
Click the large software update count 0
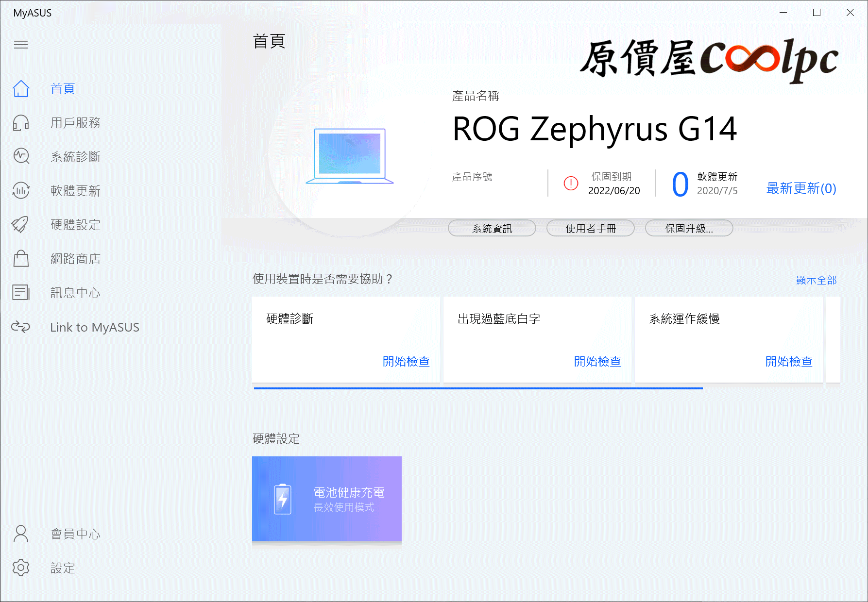[x=680, y=184]
